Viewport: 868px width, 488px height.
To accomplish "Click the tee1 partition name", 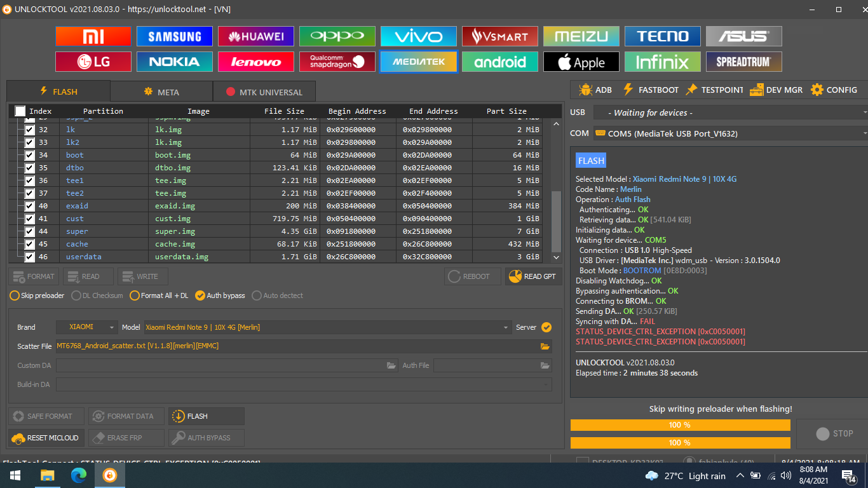I will pyautogui.click(x=75, y=180).
